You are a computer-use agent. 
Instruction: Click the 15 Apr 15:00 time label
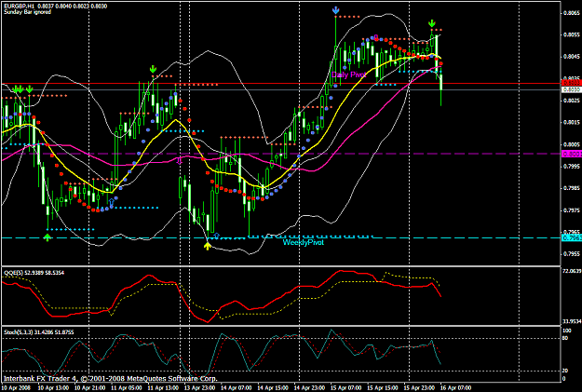coord(383,388)
